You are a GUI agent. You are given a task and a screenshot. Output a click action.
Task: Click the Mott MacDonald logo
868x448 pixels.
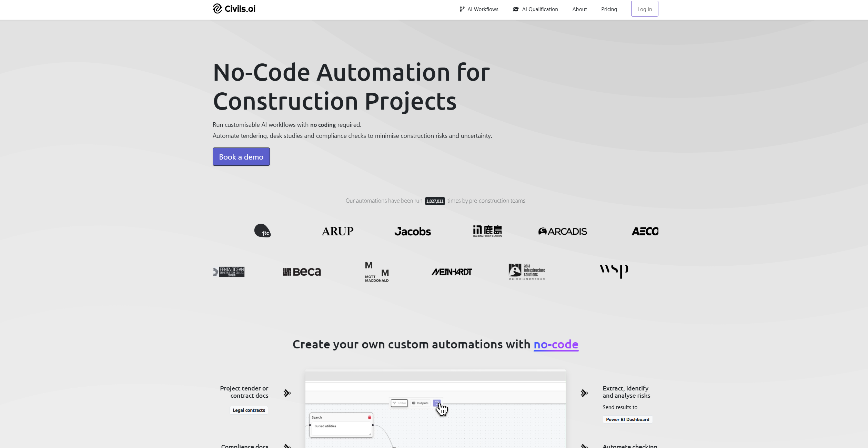click(x=377, y=272)
